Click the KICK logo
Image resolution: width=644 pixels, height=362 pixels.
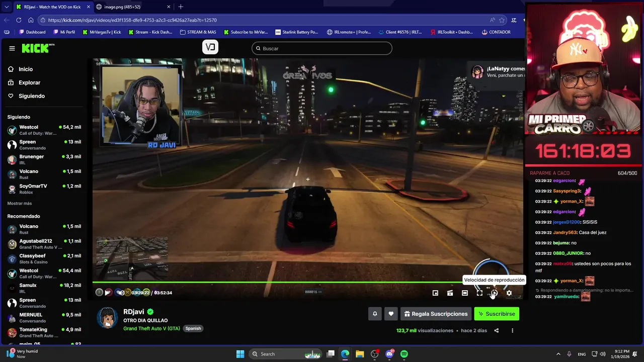pos(38,48)
